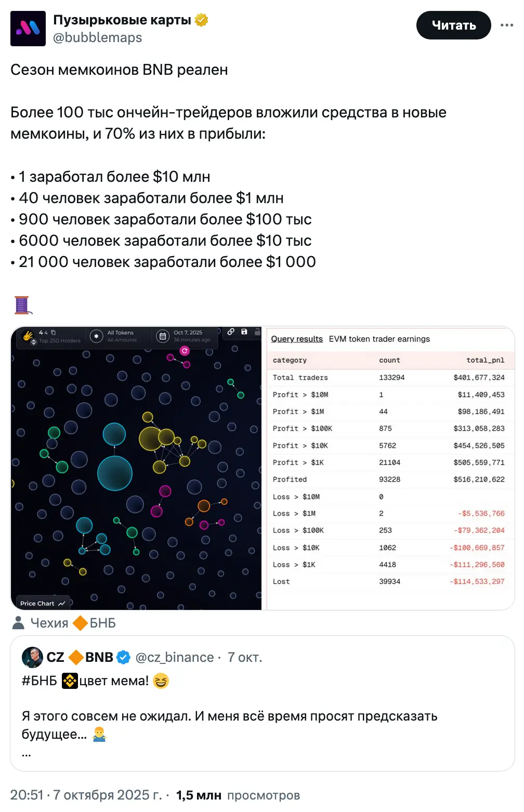Open the @bubblemaps handle link
Screen dimensions: 524x812
tap(97, 38)
